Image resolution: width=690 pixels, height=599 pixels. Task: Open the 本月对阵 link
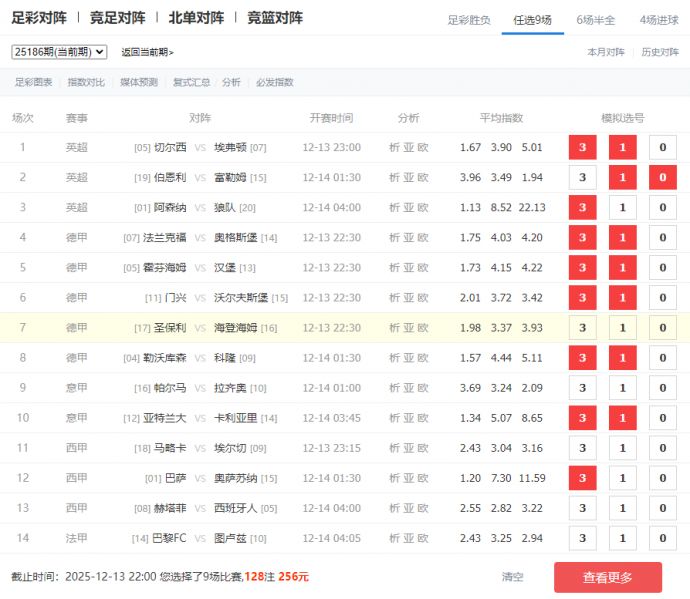point(606,52)
